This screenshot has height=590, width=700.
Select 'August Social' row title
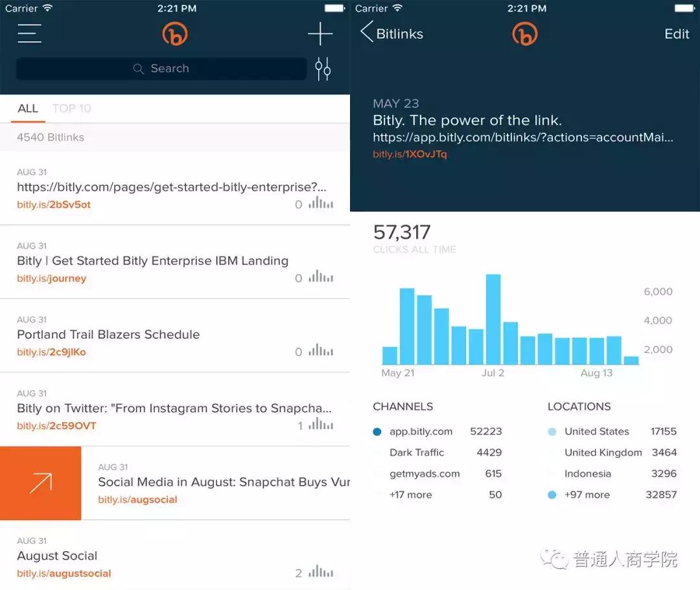tap(57, 556)
